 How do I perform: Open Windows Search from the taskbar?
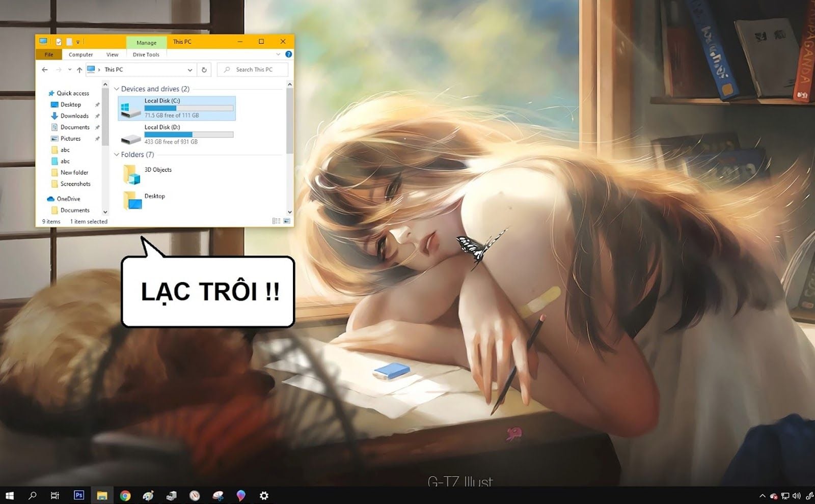click(33, 495)
